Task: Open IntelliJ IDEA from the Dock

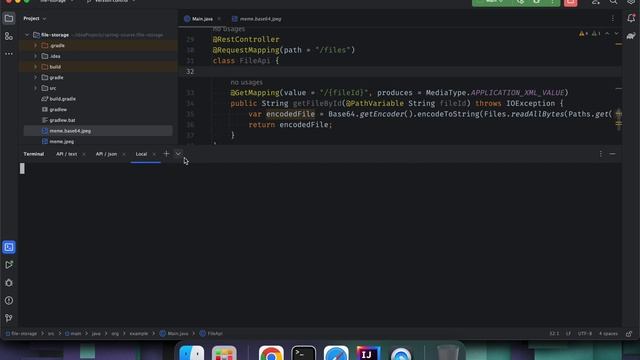Action: tap(369, 353)
